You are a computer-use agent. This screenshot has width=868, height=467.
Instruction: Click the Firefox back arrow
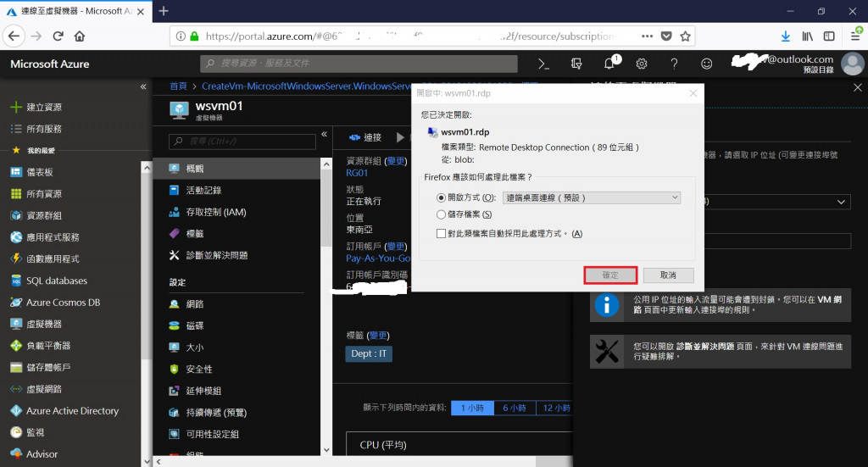pyautogui.click(x=14, y=36)
